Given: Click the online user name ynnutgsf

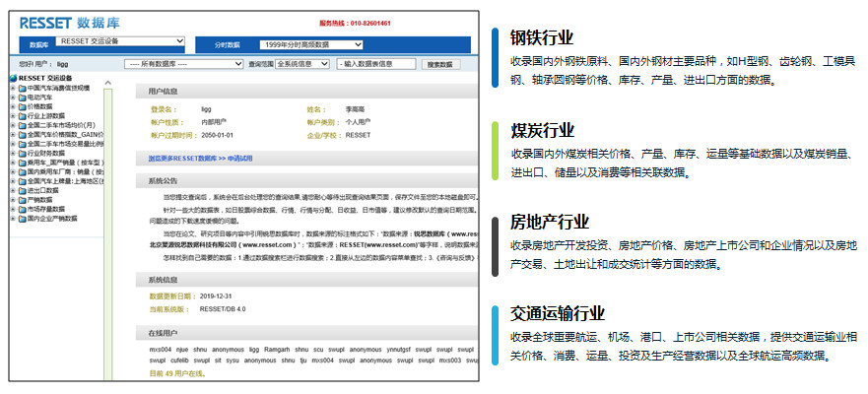Looking at the screenshot, I should click(401, 350).
